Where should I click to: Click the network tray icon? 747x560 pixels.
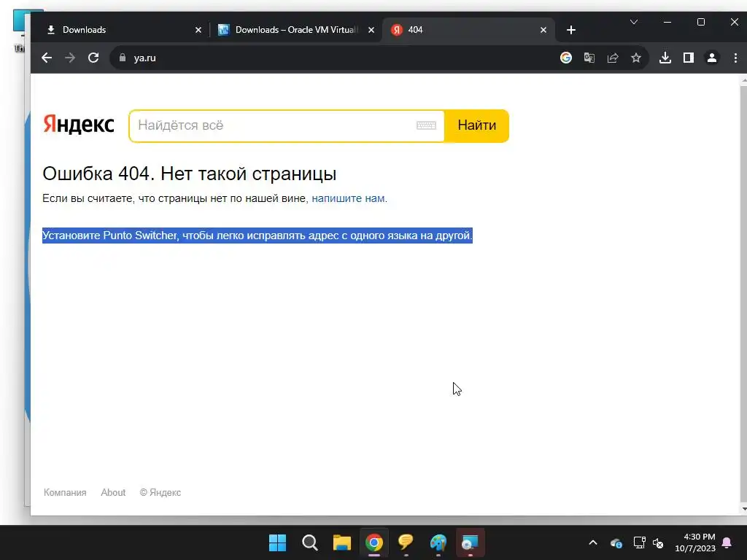639,542
